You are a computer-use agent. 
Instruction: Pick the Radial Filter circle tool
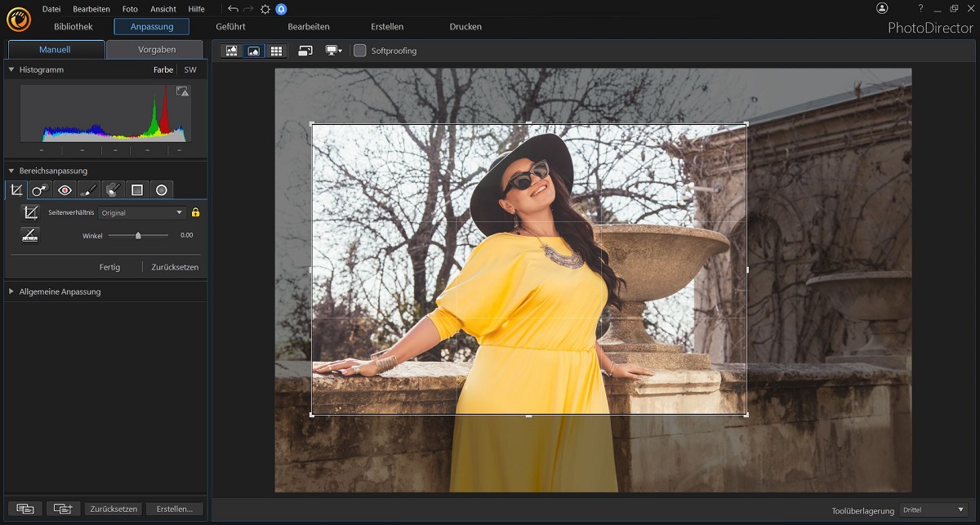click(162, 190)
